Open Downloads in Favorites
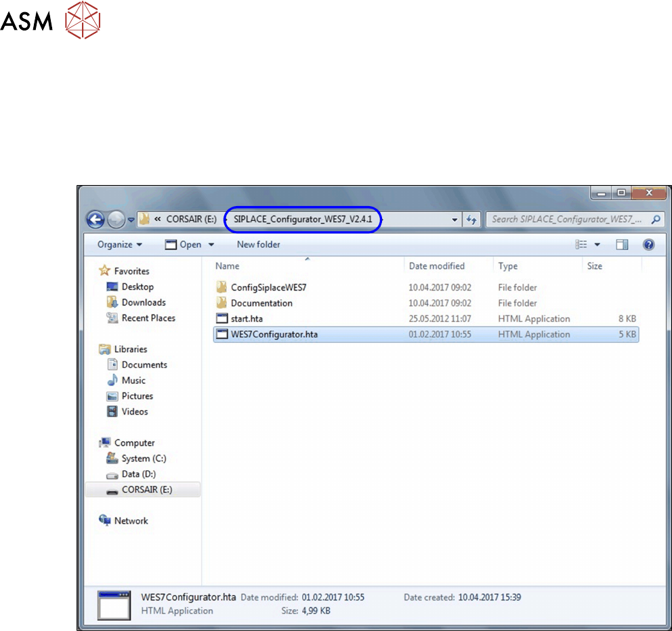This screenshot has width=672, height=631. pyautogui.click(x=144, y=303)
